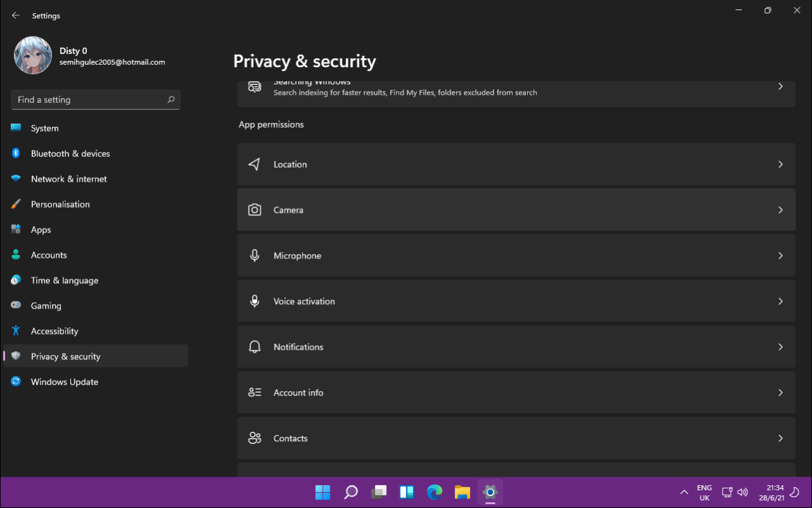Click the account email semihgulec2005@hotmail.com
812x508 pixels.
(112, 62)
